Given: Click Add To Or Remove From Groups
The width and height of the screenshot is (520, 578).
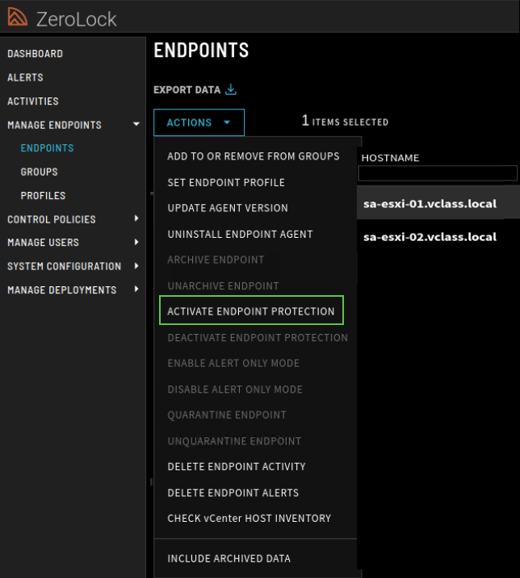Looking at the screenshot, I should click(x=253, y=156).
